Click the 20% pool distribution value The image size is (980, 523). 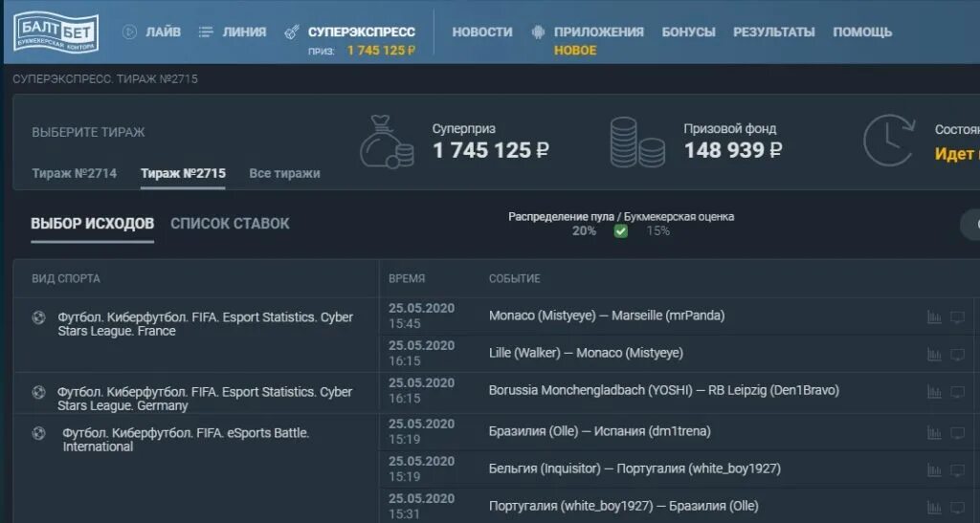(x=584, y=231)
